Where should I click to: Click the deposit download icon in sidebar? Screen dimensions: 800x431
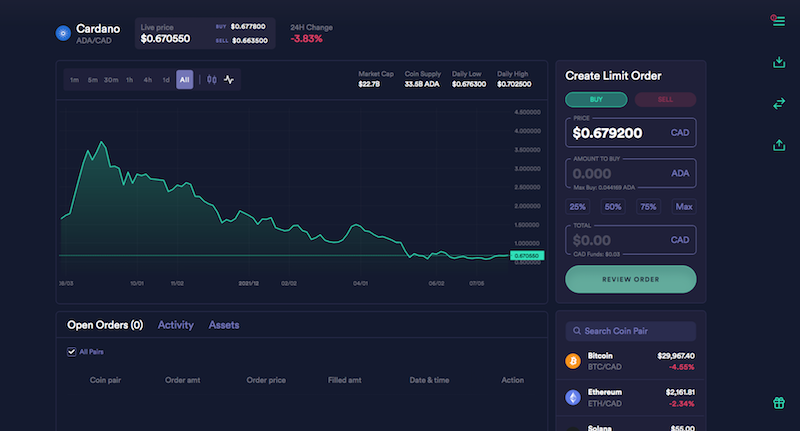(779, 62)
